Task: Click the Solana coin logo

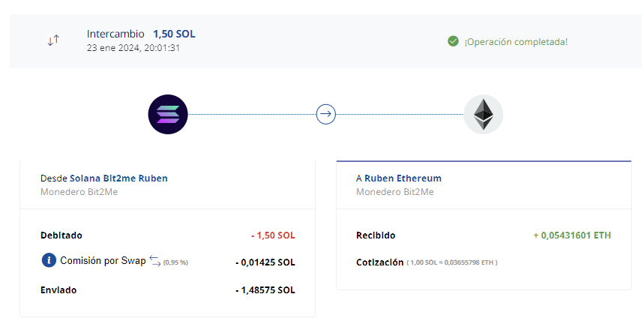Action: 168,114
